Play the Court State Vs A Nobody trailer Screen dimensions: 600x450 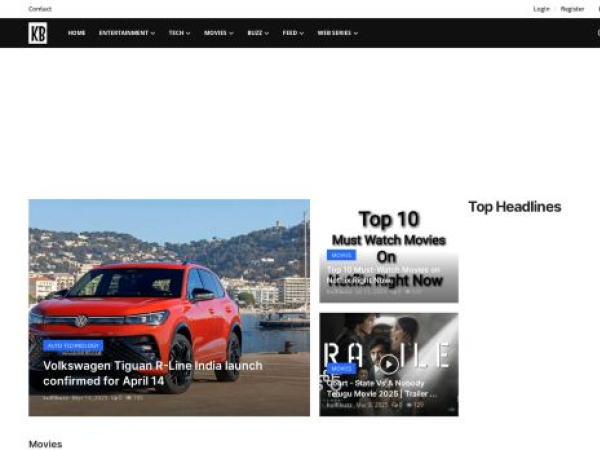click(x=389, y=364)
